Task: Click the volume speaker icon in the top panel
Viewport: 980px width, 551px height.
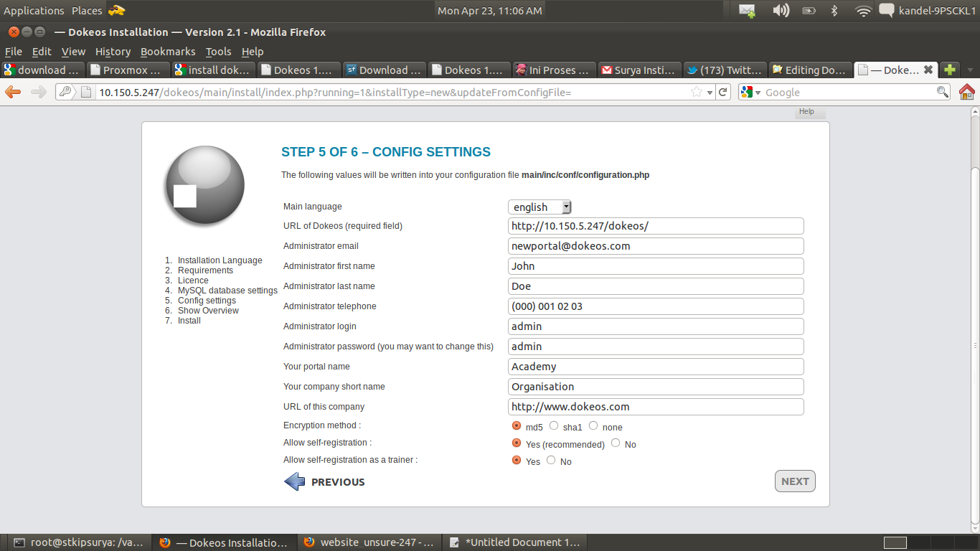Action: click(780, 11)
